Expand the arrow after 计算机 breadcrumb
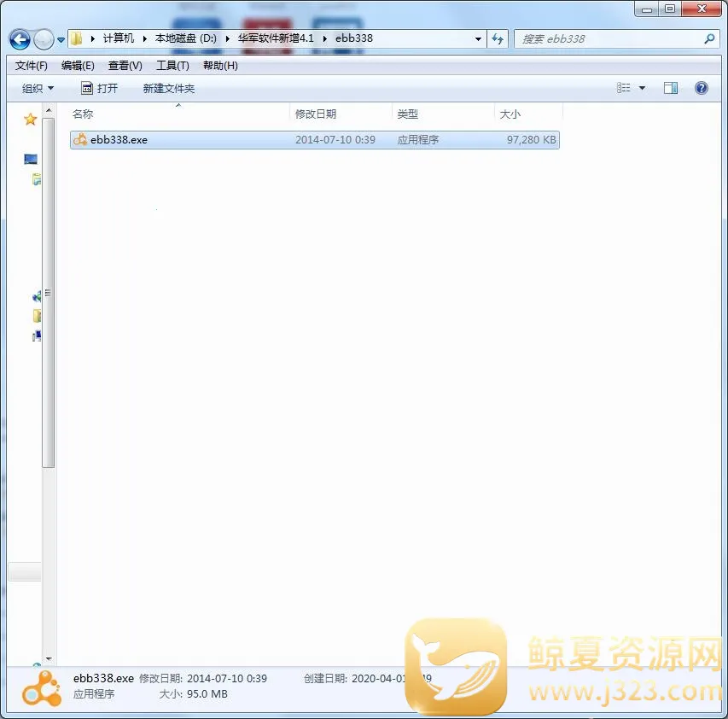The image size is (728, 719). (145, 39)
